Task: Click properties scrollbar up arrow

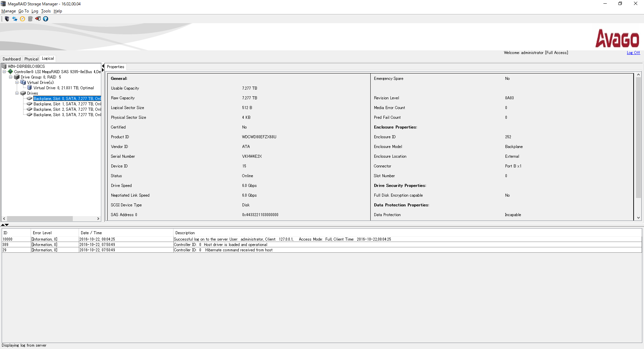Action: click(x=638, y=74)
